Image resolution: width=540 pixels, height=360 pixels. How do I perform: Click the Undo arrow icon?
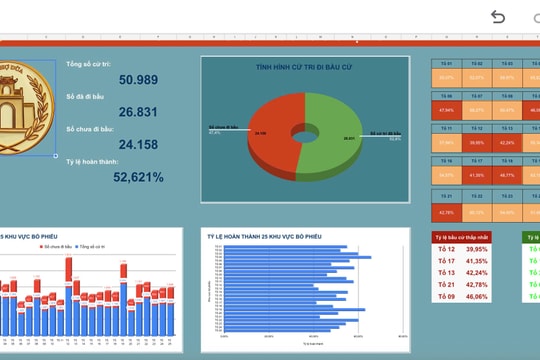point(498,17)
